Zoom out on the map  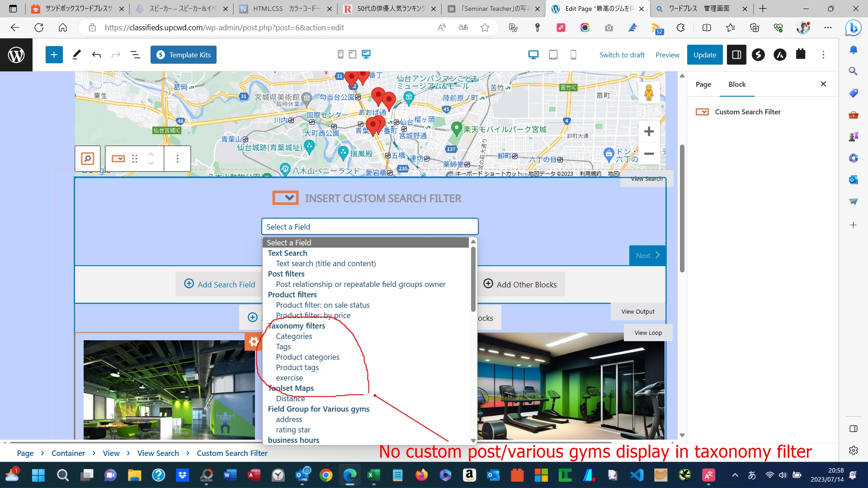pos(649,154)
